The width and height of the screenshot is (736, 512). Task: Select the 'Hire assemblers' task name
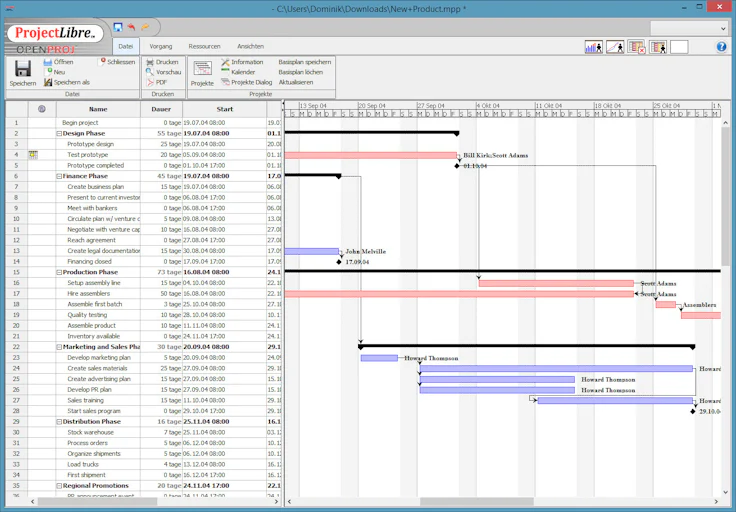tap(89, 293)
